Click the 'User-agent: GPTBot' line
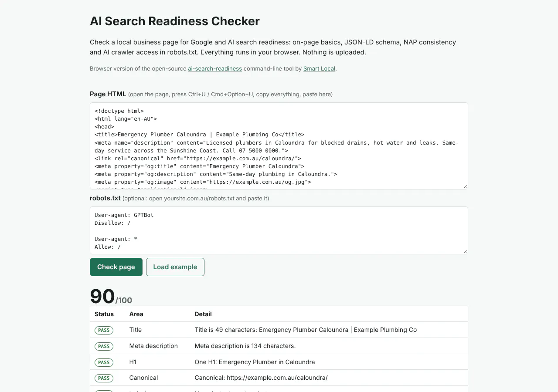Viewport: 558px width, 392px height. [x=124, y=215]
